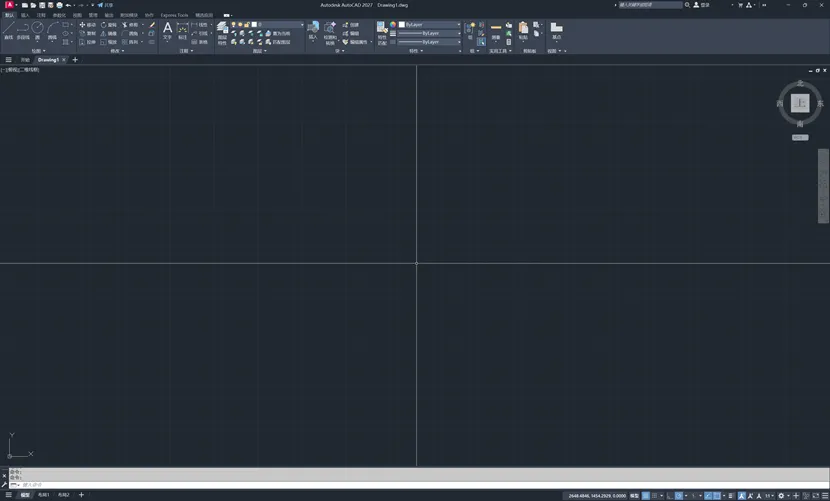Switch to Layout2 (布局2) tab

pos(64,495)
